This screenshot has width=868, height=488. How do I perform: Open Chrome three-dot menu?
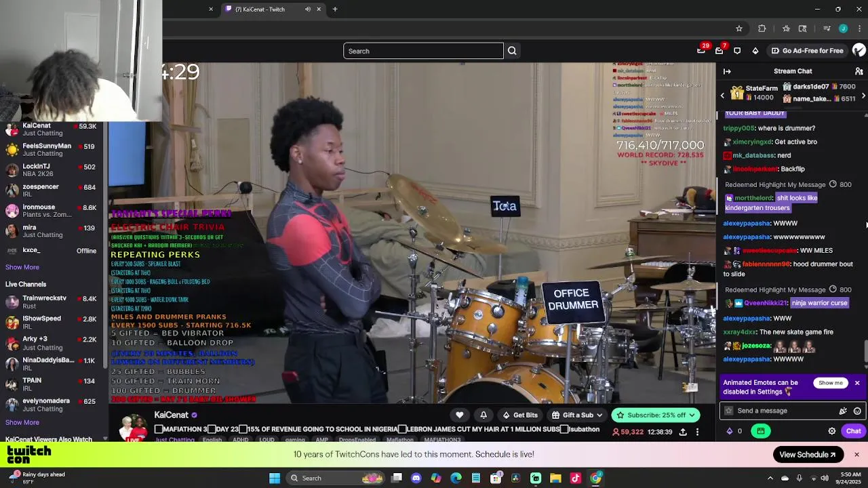click(x=860, y=28)
